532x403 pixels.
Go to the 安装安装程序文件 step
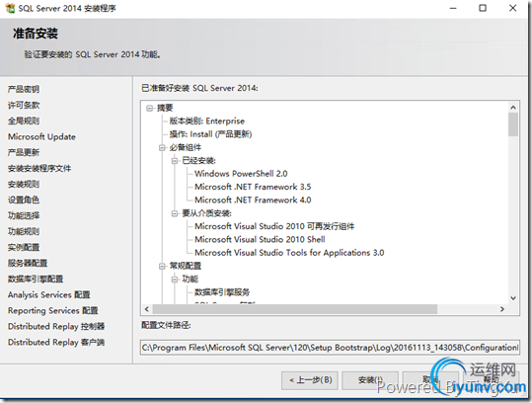[x=39, y=168]
